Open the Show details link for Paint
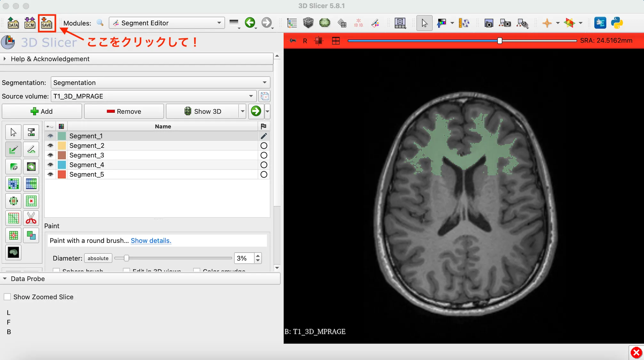 tap(151, 241)
